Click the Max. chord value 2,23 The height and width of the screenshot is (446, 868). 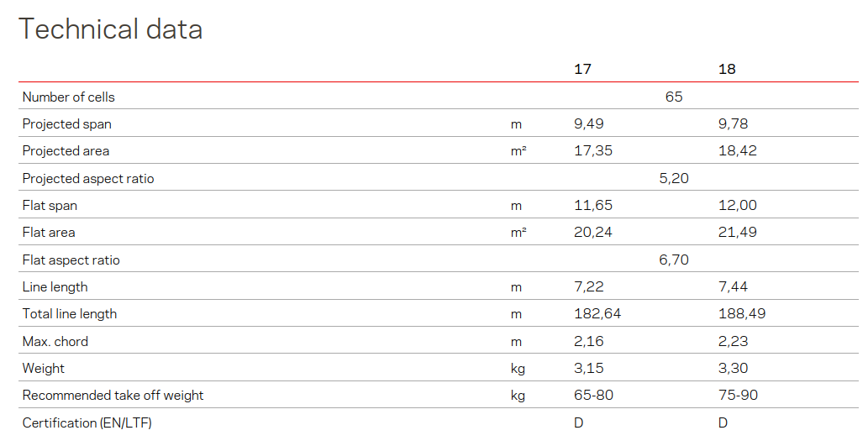coord(734,342)
